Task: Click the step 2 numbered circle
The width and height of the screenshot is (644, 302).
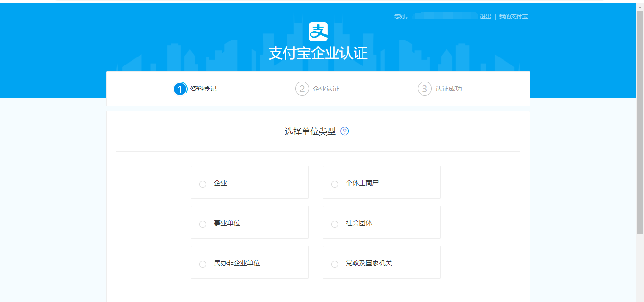Action: pyautogui.click(x=302, y=89)
